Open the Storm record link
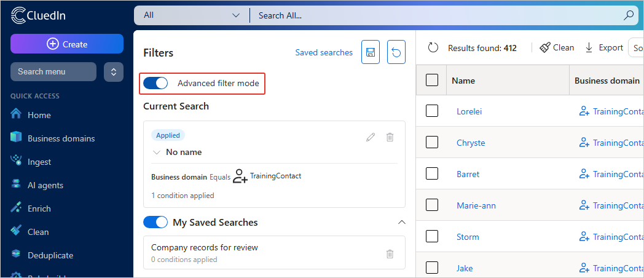This screenshot has width=644, height=278. pos(468,237)
